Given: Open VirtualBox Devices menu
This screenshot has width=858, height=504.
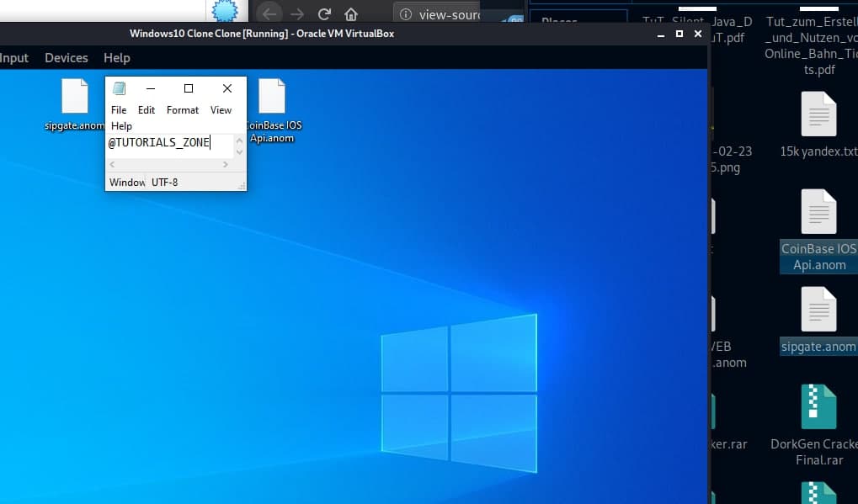Looking at the screenshot, I should coord(67,58).
